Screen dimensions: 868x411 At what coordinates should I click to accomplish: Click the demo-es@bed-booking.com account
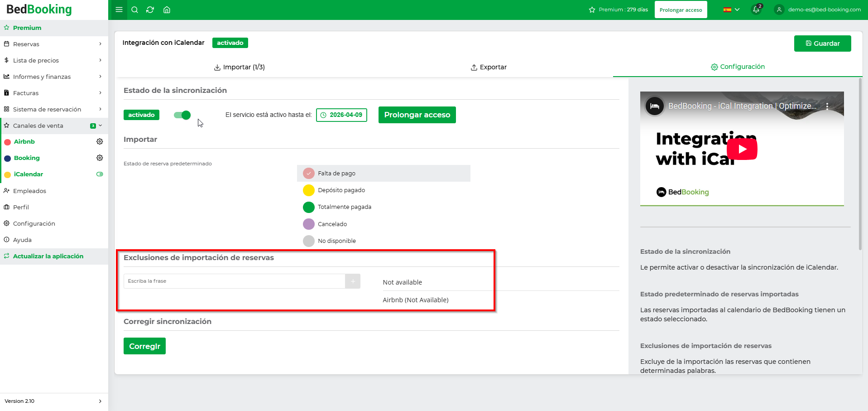(824, 10)
